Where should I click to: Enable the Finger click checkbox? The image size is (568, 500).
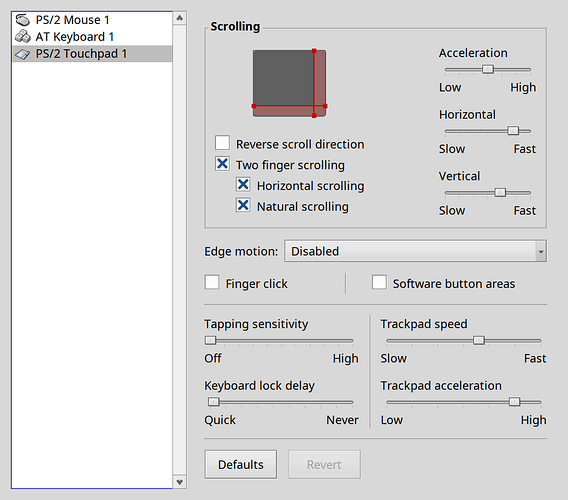(212, 282)
